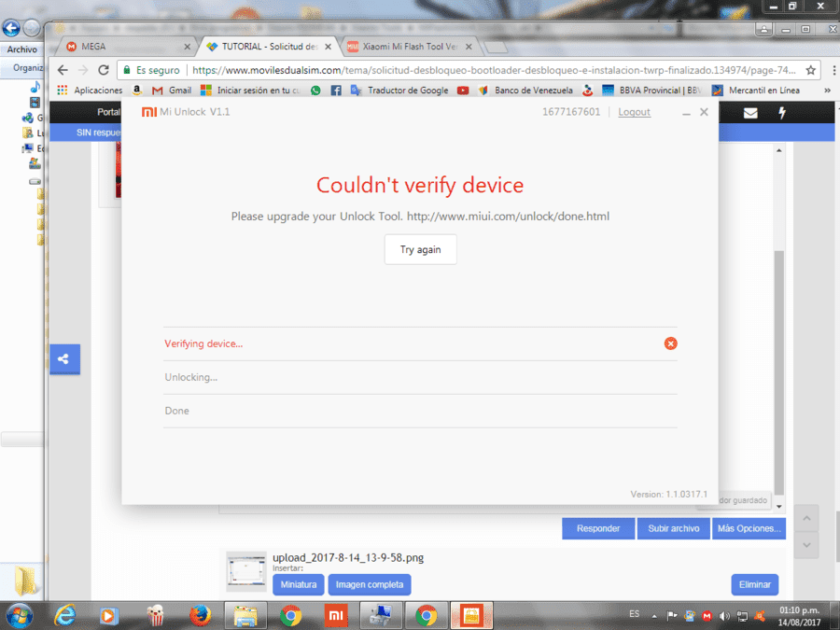
Task: Open the Facebook bookmark icon
Action: click(336, 91)
